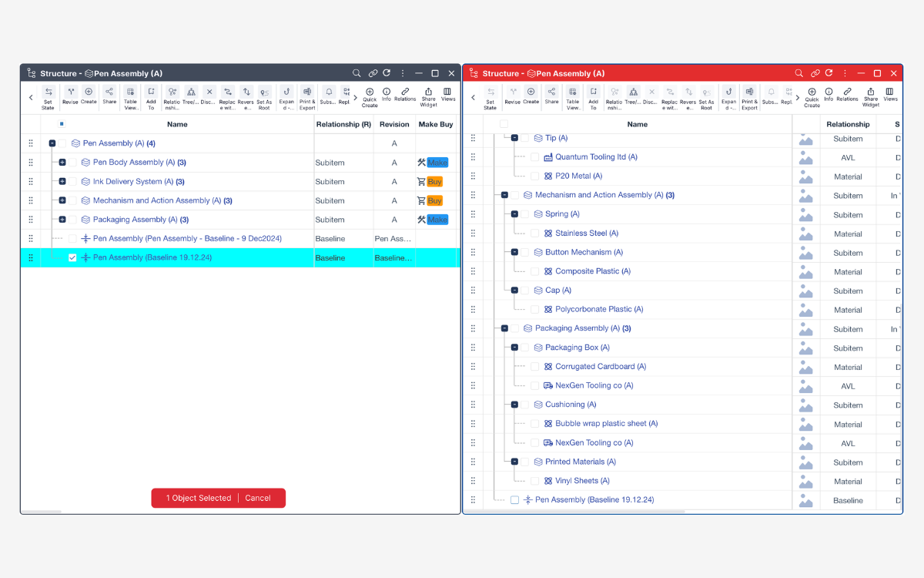Screen dimensions: 924x578
Task: Click Set State in left panel toolbar
Action: 48,96
